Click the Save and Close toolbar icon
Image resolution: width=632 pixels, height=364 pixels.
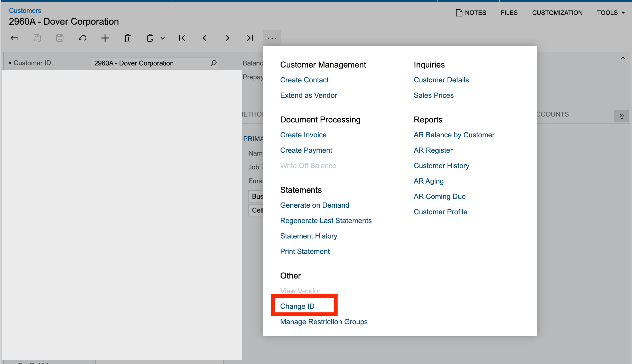click(x=37, y=38)
